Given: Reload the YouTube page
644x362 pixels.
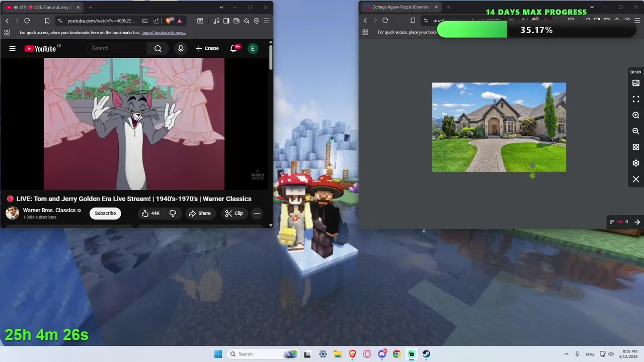Looking at the screenshot, I should (27, 21).
